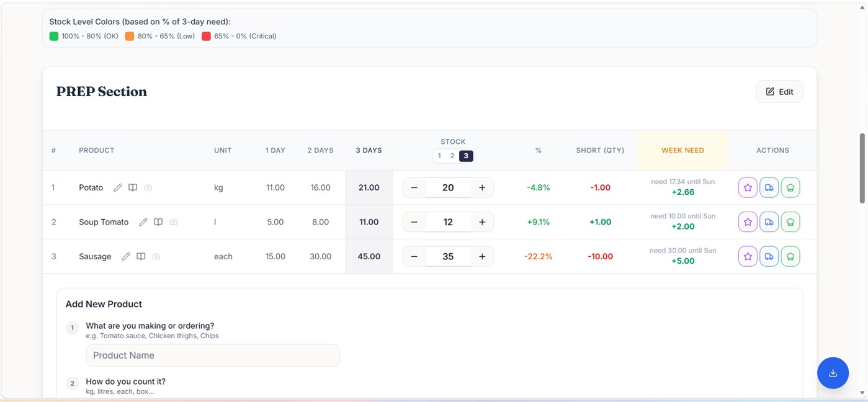The height and width of the screenshot is (402, 868).
Task: Click the green chef hat action for Potato
Action: (790, 187)
